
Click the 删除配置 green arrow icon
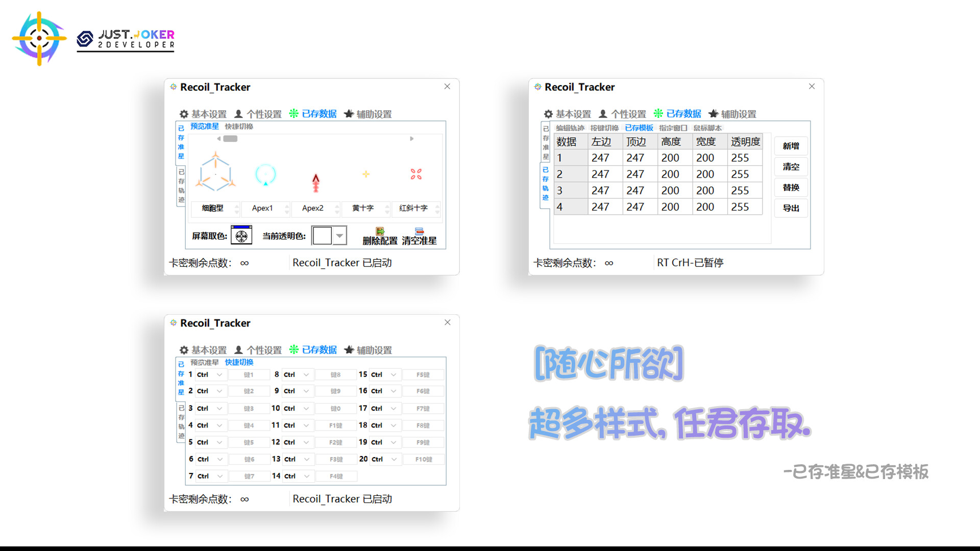[x=380, y=232]
